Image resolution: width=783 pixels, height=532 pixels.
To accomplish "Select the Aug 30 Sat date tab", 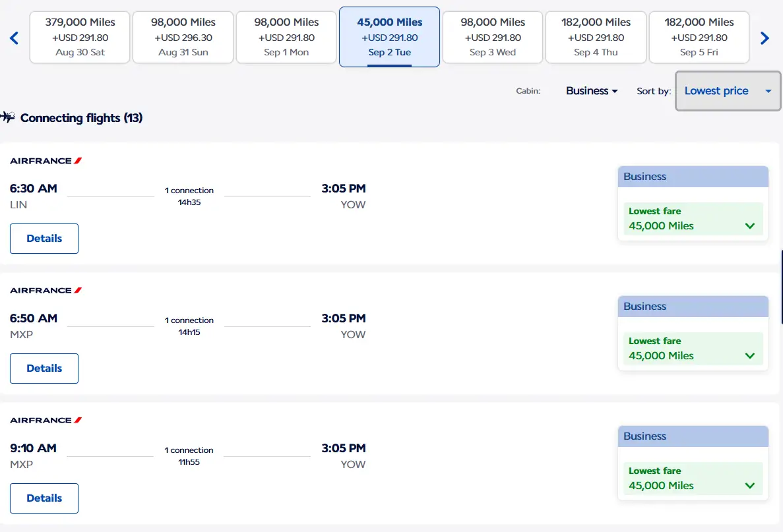I will point(80,37).
